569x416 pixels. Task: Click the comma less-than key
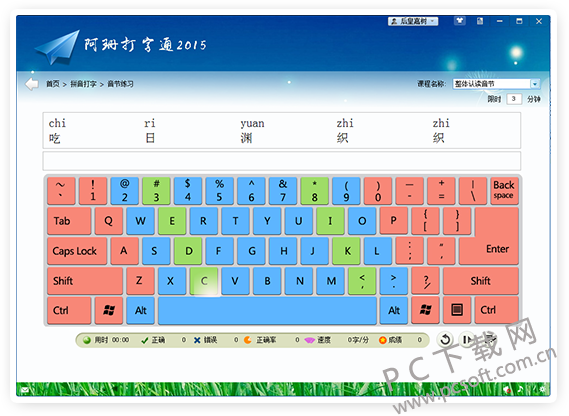(x=362, y=281)
